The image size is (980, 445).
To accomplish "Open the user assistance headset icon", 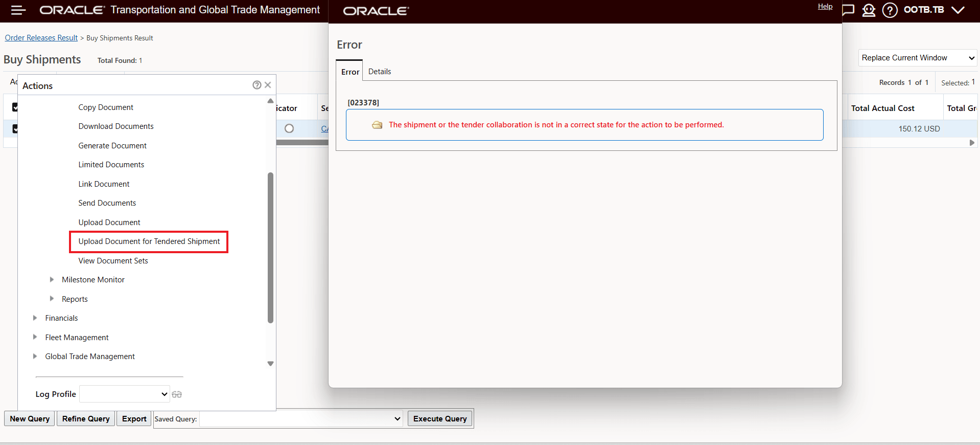I will [869, 10].
